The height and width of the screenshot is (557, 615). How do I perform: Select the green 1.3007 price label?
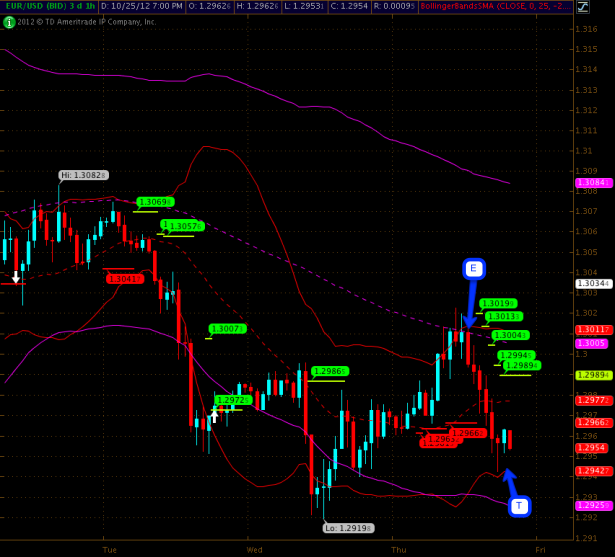click(x=226, y=328)
